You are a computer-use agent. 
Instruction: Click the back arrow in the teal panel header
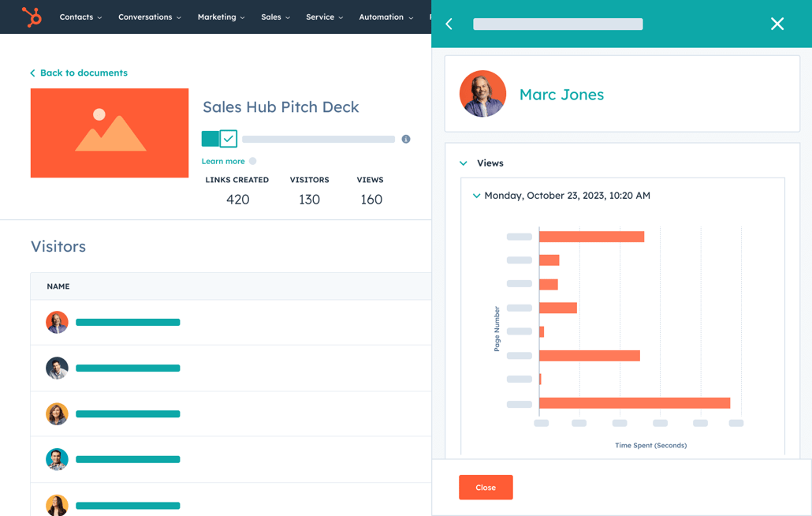coord(449,24)
